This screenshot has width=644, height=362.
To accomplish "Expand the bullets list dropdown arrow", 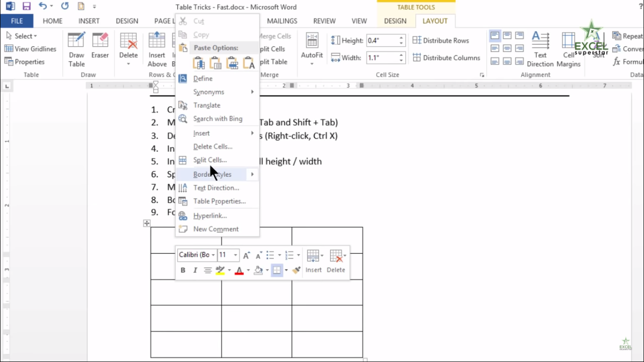I will click(x=280, y=255).
